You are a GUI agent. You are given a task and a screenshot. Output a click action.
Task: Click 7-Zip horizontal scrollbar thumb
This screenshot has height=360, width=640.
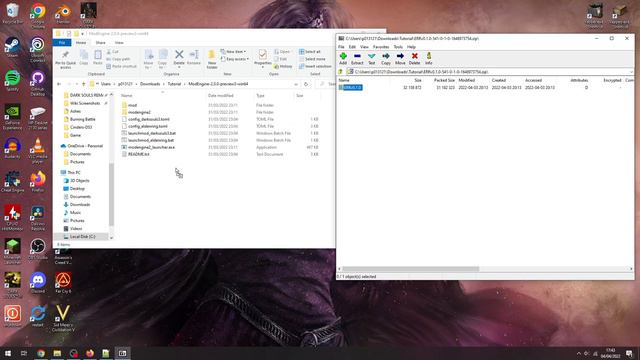(411, 269)
